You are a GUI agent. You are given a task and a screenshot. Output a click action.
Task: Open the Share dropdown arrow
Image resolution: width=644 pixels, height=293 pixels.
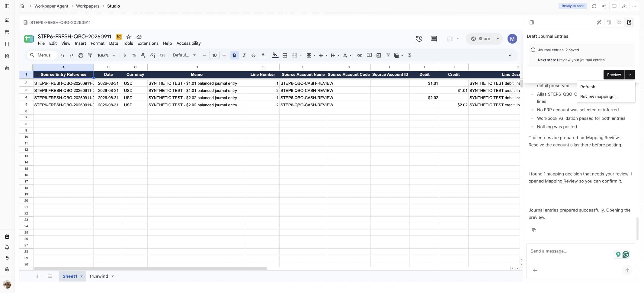498,39
